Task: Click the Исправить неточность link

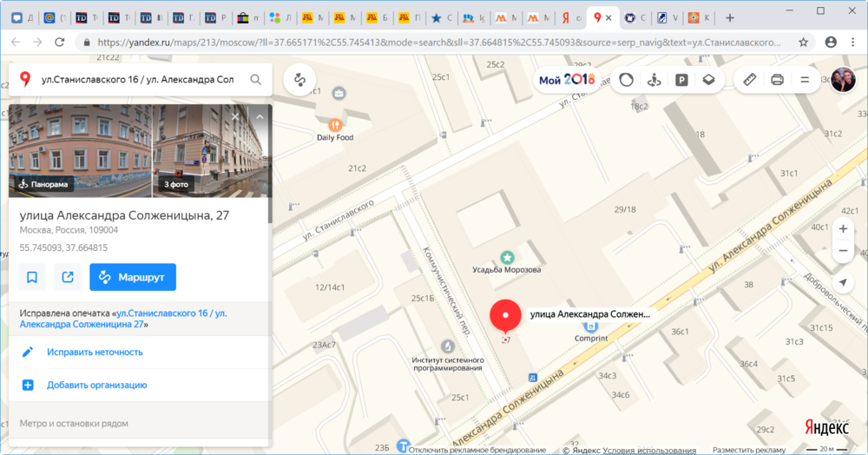Action: [x=95, y=353]
